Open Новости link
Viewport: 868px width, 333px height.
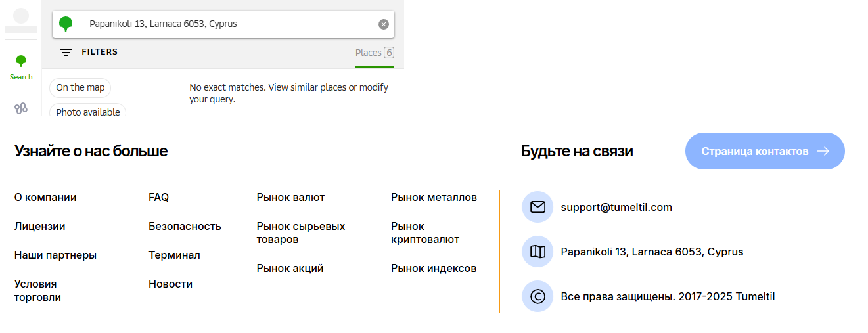[x=171, y=284]
